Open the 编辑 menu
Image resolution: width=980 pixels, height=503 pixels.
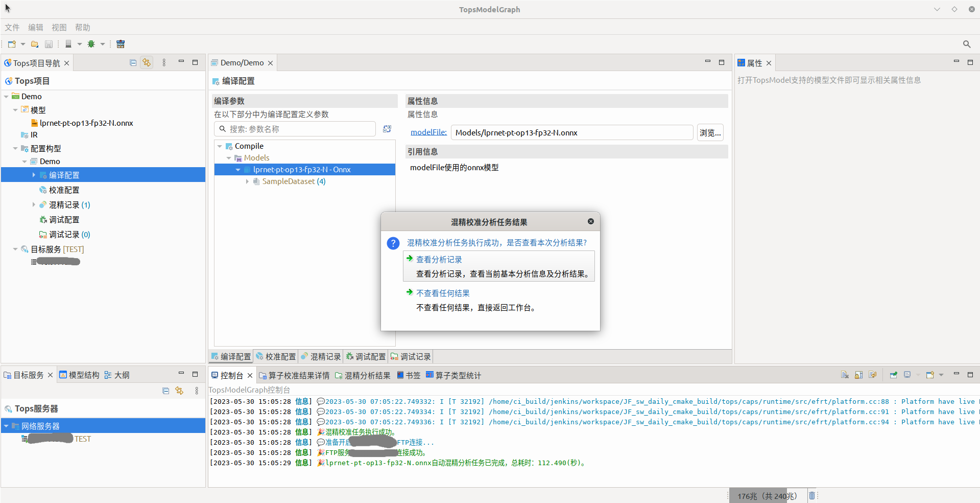click(36, 27)
